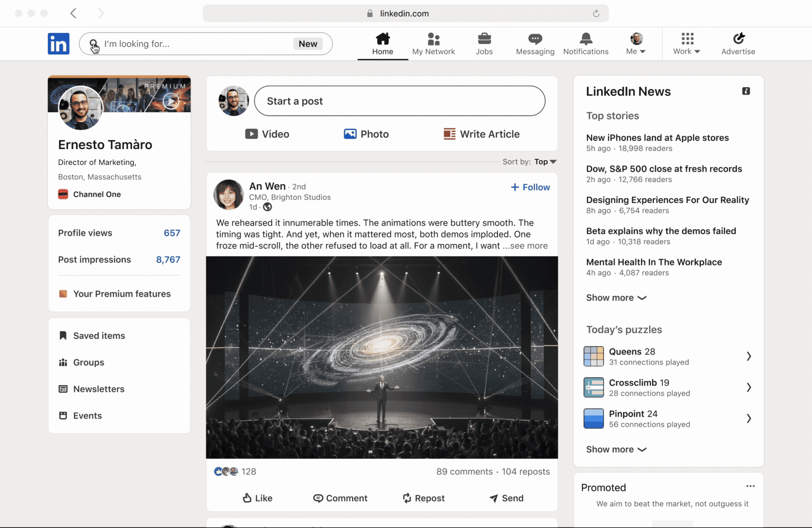
Task: Click the Start a post button
Action: tap(399, 101)
